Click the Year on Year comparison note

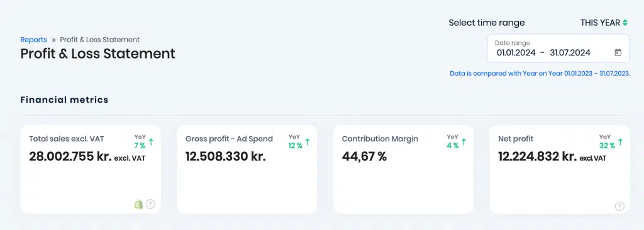[x=540, y=73]
